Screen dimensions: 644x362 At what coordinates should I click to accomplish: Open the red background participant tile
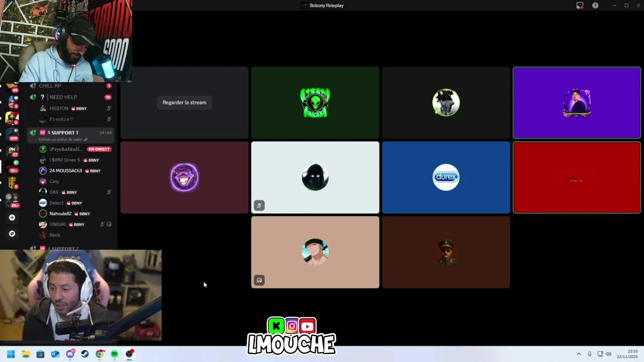click(x=577, y=177)
